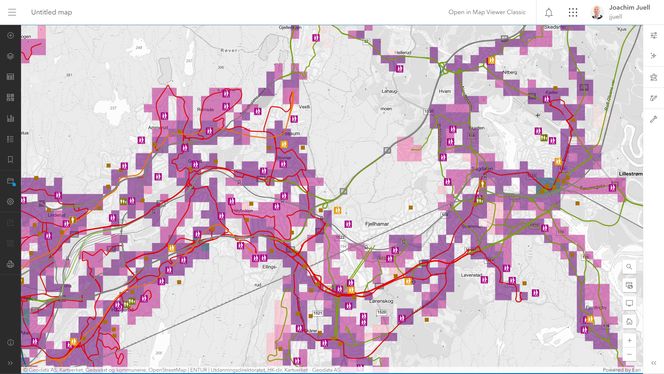Collapse the right toolbar with double chevron

(653, 363)
